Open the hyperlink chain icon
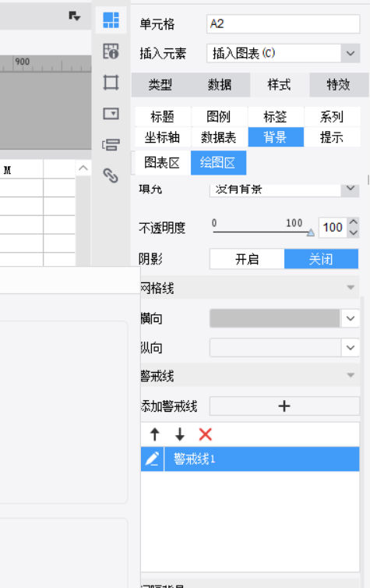Viewport: 370px width, 588px height. pos(111,175)
